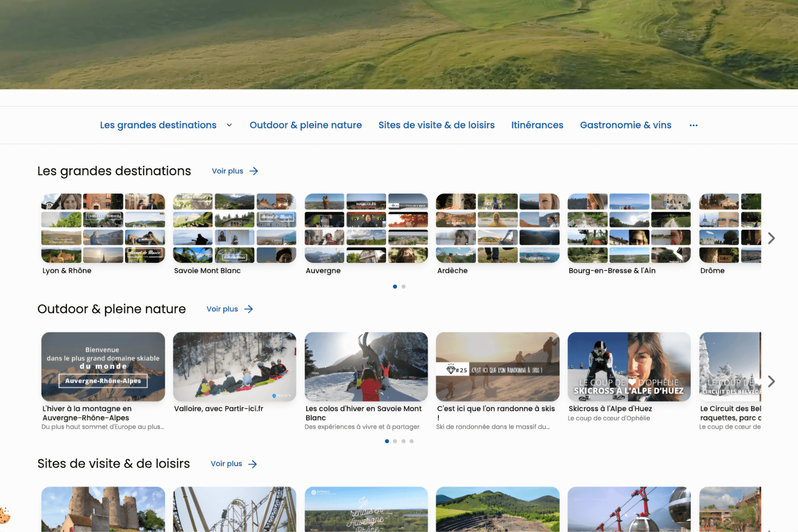This screenshot has width=798, height=532.
Task: Open Lyon & Rhône destination thumbnail
Action: [103, 228]
